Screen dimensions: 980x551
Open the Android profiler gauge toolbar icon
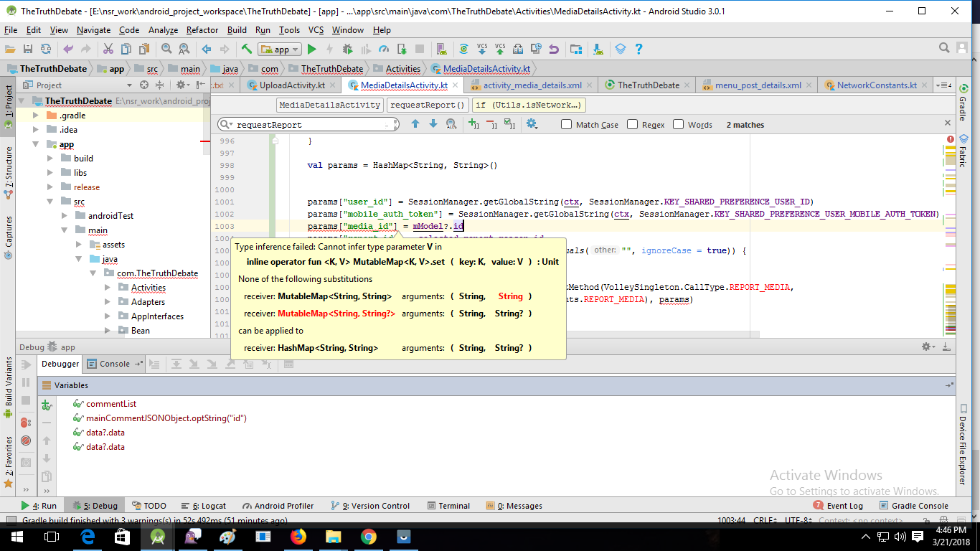(383, 49)
